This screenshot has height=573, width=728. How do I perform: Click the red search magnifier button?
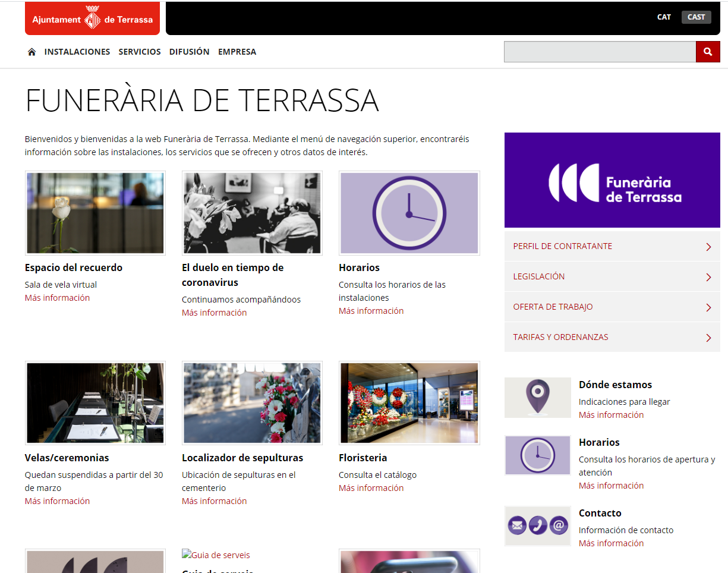coord(708,52)
